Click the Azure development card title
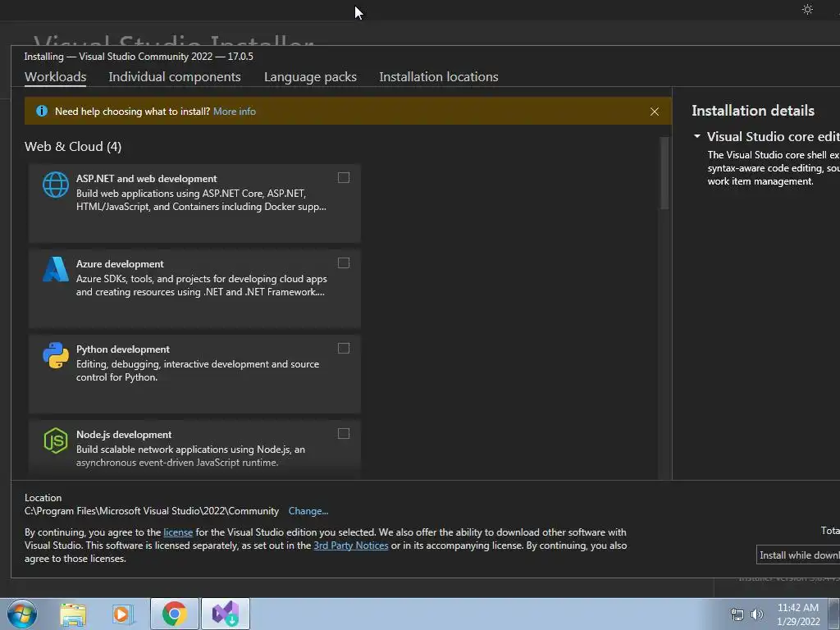 tap(120, 263)
